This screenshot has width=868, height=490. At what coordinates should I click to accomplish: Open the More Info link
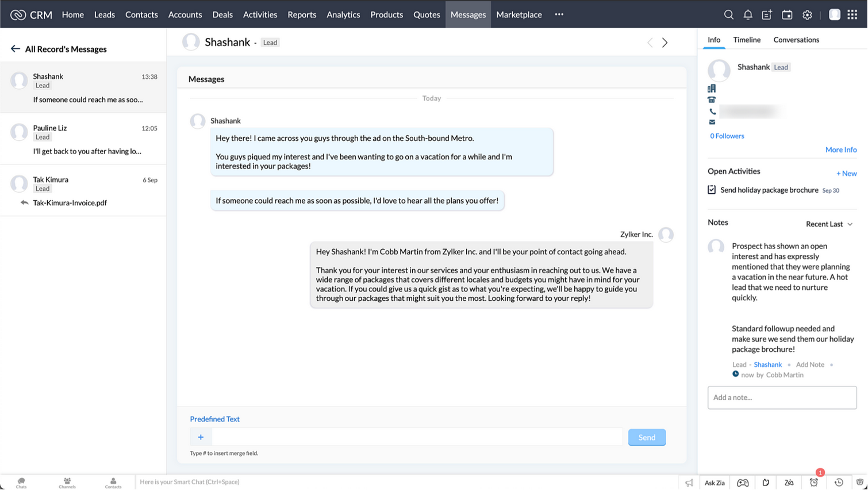click(840, 150)
